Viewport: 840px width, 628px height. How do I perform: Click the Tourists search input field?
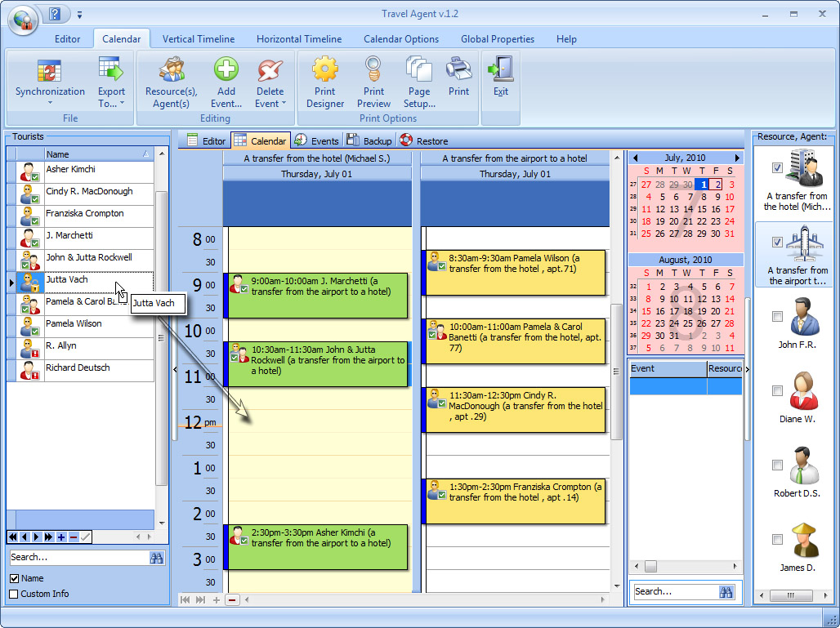tap(77, 557)
